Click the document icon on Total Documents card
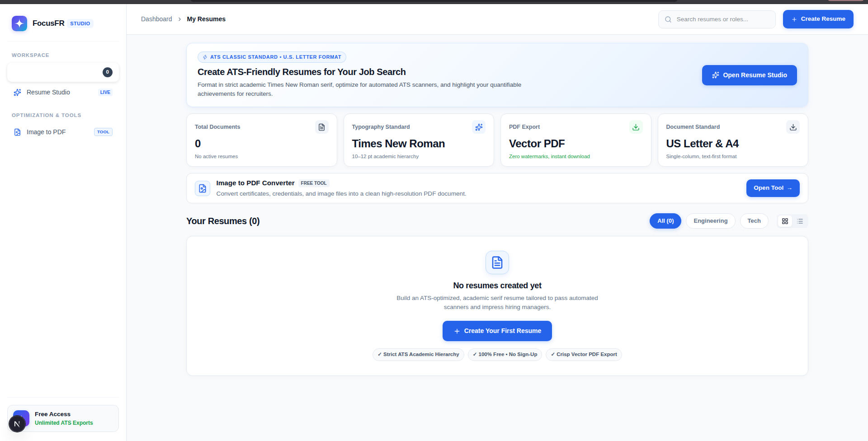The image size is (868, 441). [321, 127]
